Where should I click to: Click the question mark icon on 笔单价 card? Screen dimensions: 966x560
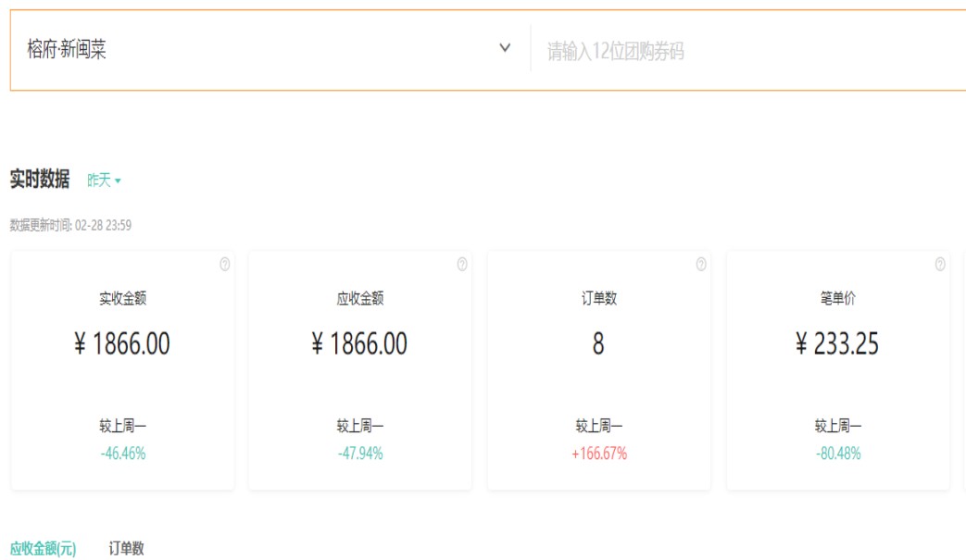[940, 265]
